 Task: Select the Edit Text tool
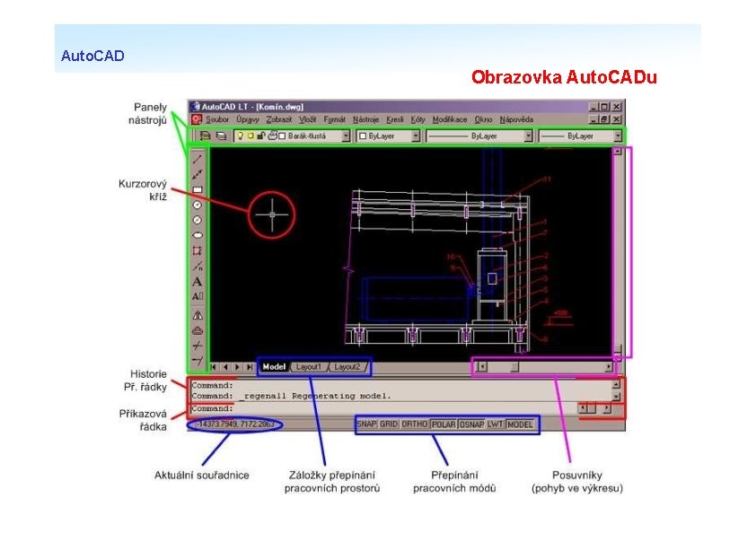pyautogui.click(x=198, y=296)
